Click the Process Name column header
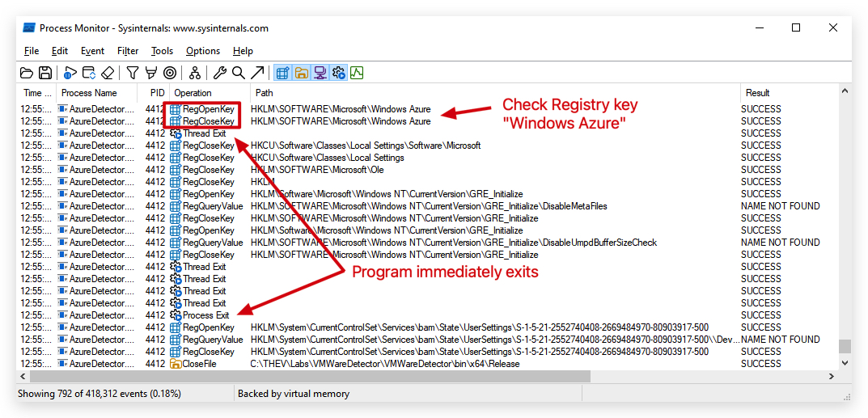 click(97, 93)
